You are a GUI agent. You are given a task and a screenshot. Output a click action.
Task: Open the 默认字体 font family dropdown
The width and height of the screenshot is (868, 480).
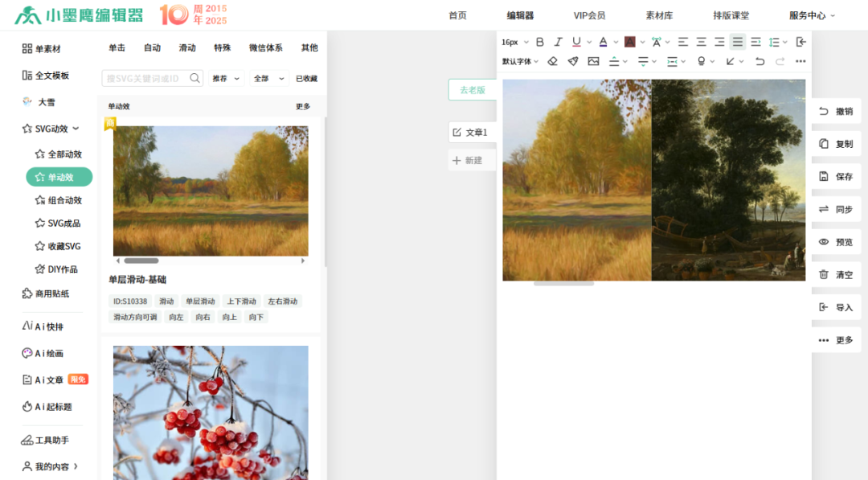(520, 61)
